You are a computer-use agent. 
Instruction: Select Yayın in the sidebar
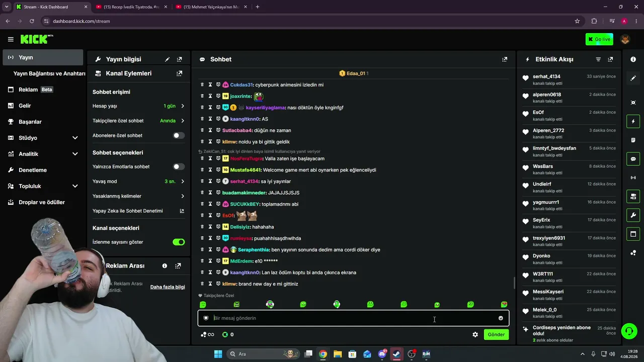point(43,57)
